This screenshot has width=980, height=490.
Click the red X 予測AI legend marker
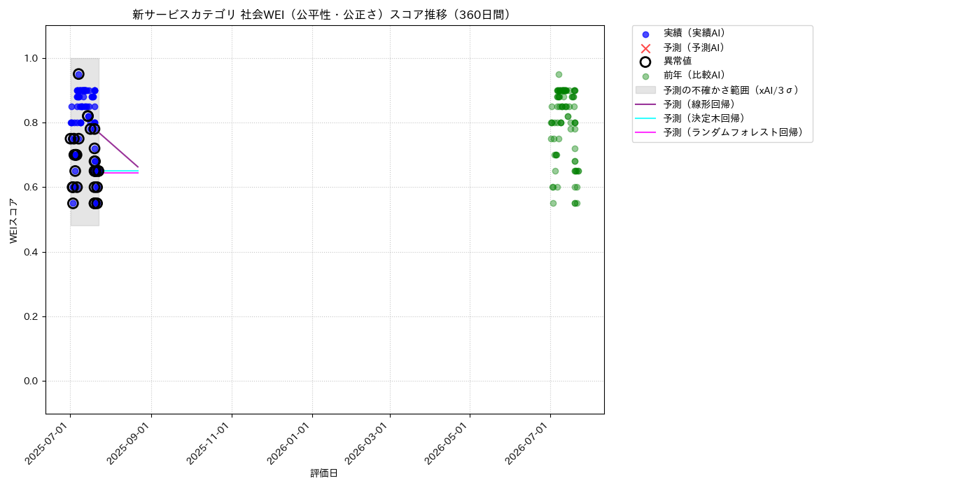(645, 48)
